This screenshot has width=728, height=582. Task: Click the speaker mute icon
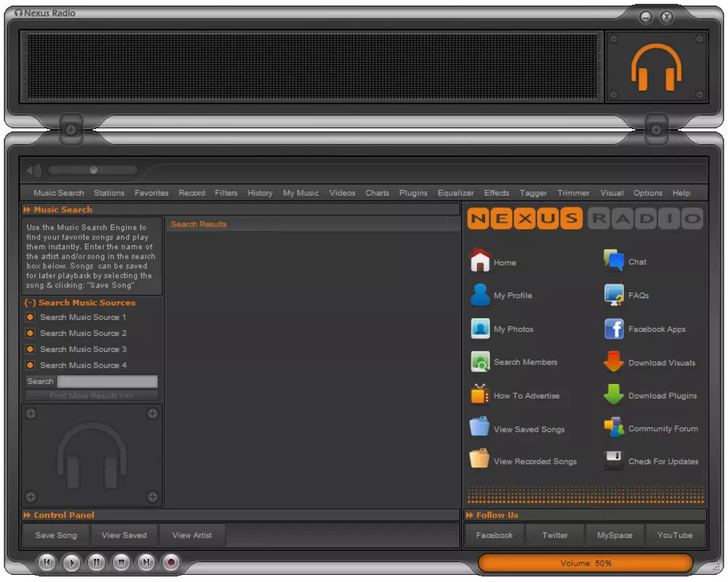[x=34, y=170]
